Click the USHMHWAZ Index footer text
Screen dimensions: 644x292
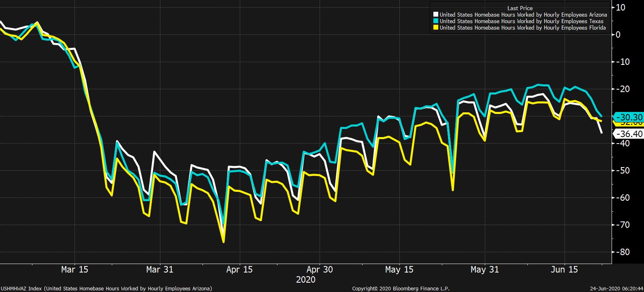tap(106, 289)
